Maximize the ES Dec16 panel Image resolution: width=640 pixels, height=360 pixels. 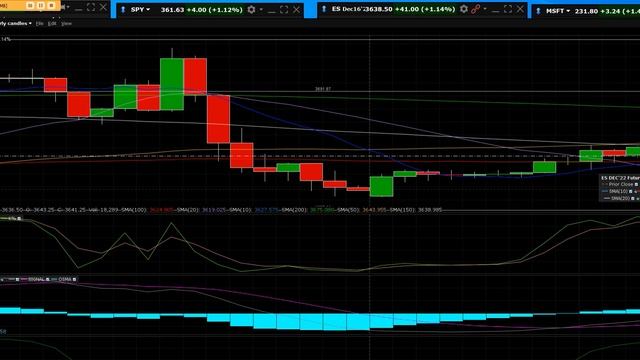[x=508, y=9]
